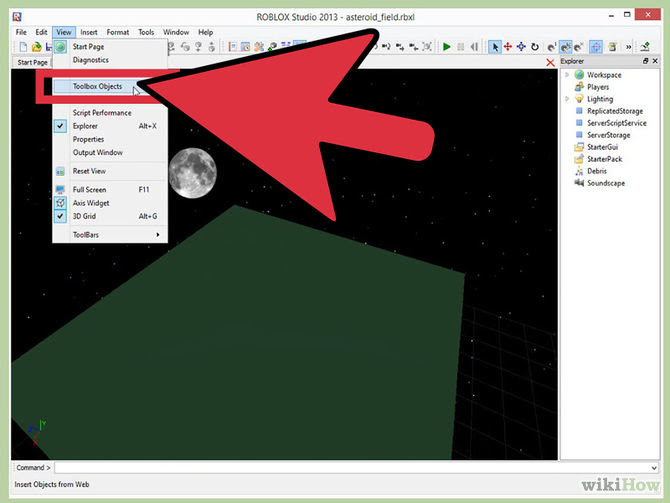Choose Full Screen menu entry
Viewport: 670px width, 503px height.
pyautogui.click(x=110, y=189)
